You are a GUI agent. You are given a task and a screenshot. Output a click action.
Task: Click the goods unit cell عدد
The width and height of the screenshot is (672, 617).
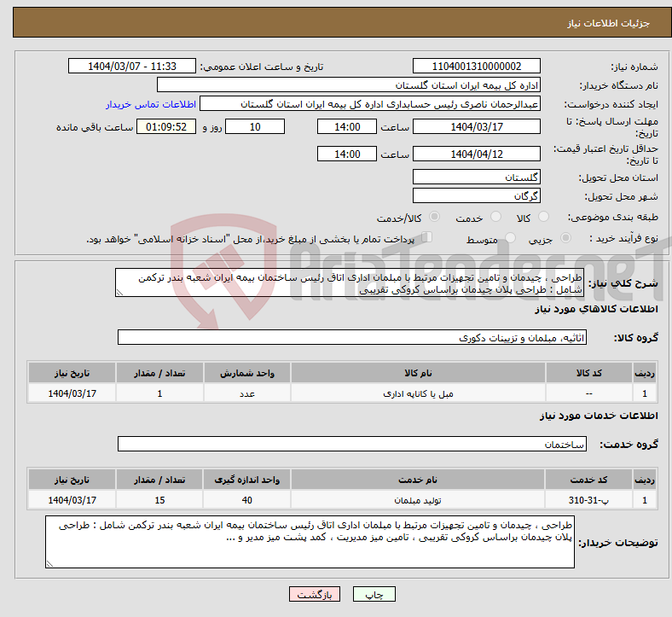tap(247, 393)
